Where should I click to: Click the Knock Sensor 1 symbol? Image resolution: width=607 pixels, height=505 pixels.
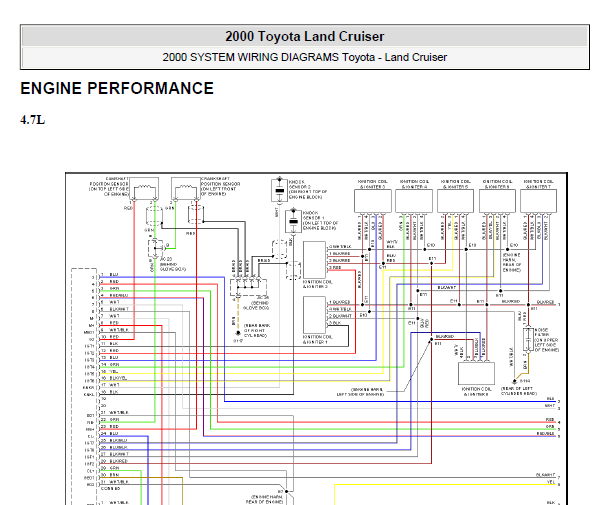click(293, 221)
